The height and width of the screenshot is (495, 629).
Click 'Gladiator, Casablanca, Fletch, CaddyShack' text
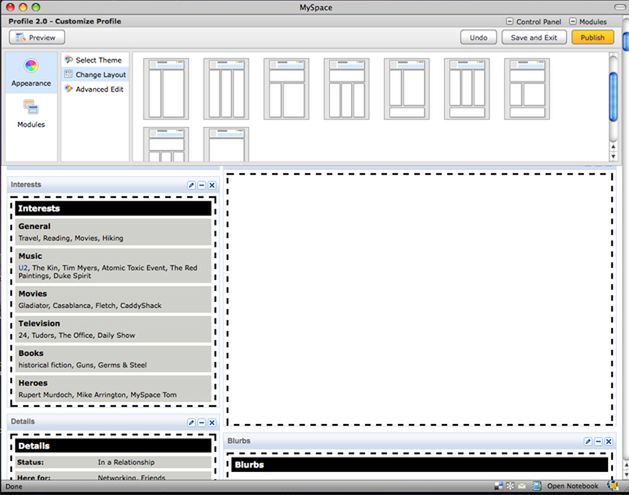click(90, 306)
